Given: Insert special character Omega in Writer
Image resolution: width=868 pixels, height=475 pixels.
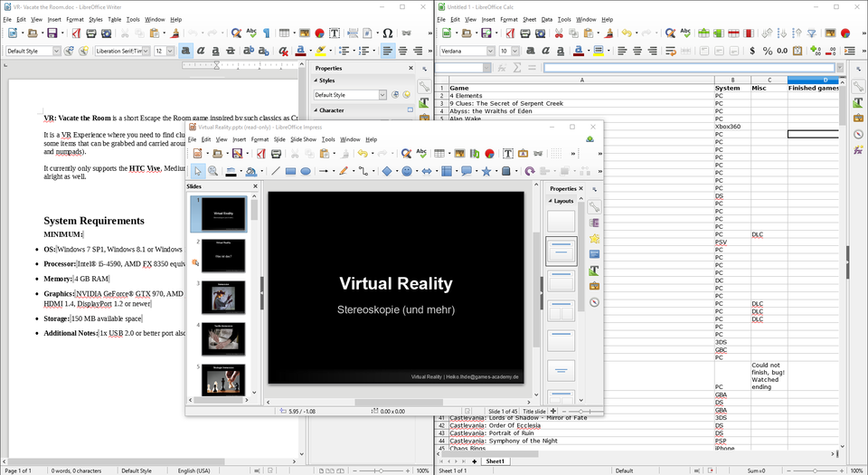Looking at the screenshot, I should 387,33.
